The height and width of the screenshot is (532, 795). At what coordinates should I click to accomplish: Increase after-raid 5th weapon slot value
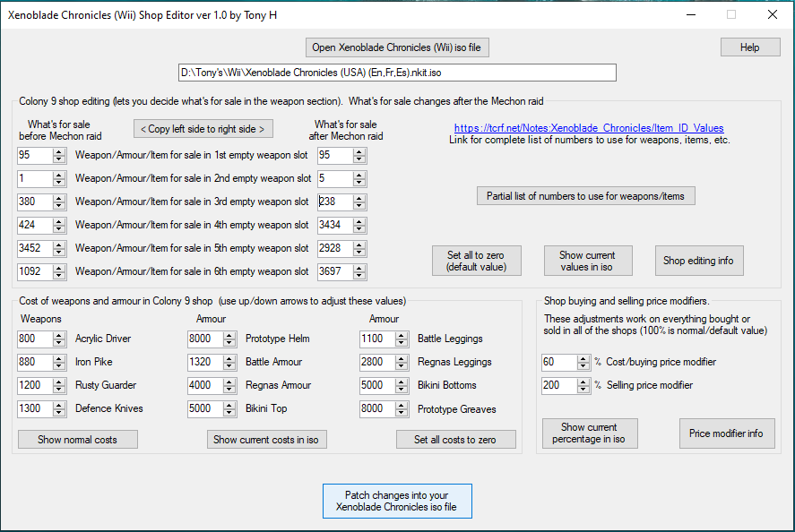point(359,245)
